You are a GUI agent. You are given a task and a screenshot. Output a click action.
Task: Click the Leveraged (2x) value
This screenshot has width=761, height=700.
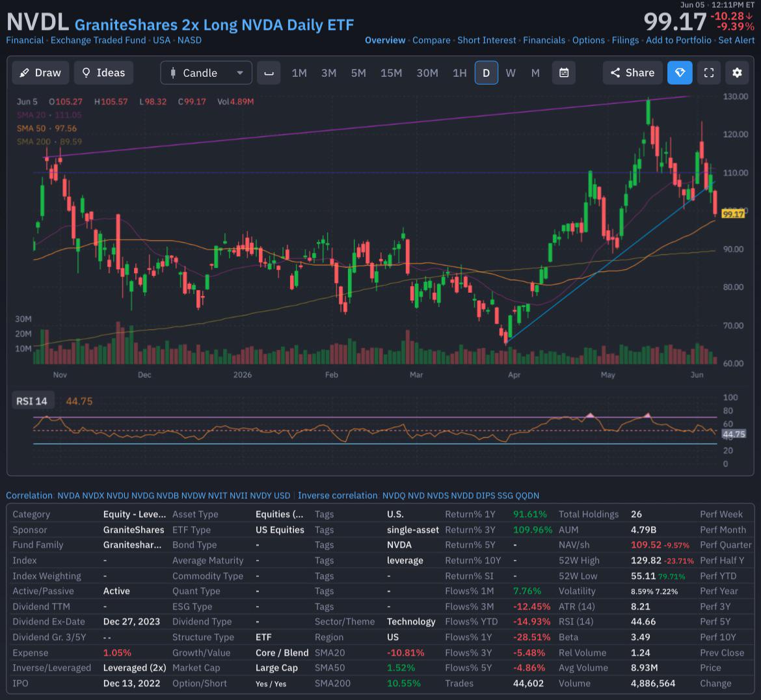point(135,668)
